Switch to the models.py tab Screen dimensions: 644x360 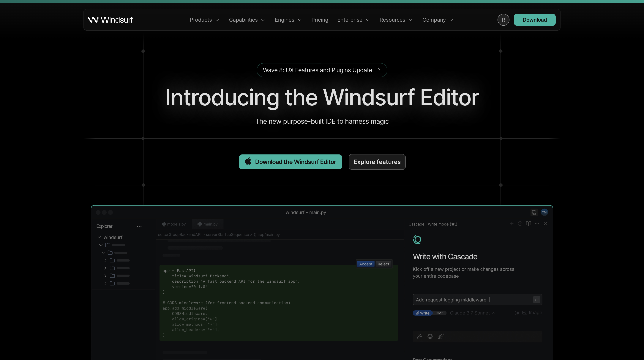174,224
